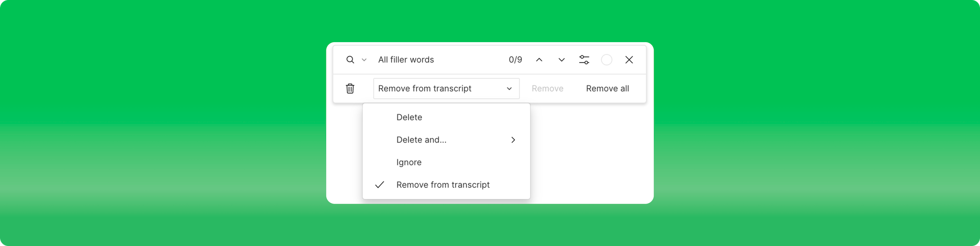Open search filter settings sliders icon
980x246 pixels.
(x=584, y=60)
